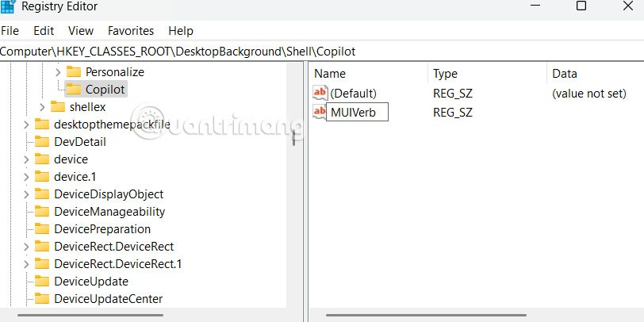This screenshot has width=644, height=322.
Task: Select the desktopthemepackfile key label
Action: [112, 125]
